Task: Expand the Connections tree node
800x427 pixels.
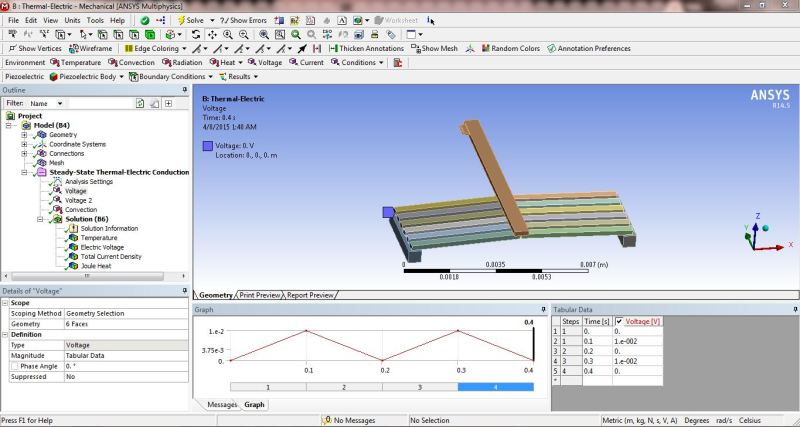Action: (24, 154)
